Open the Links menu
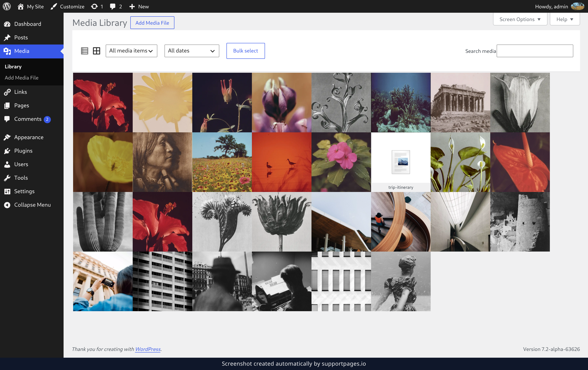Screen dimensions: 588x370 32,92
